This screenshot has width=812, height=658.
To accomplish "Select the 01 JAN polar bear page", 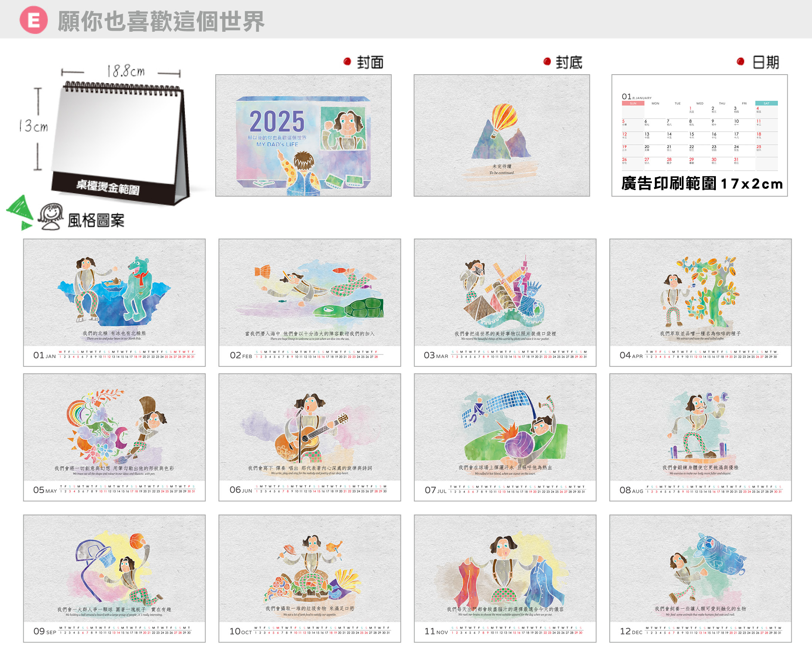I will 114,302.
